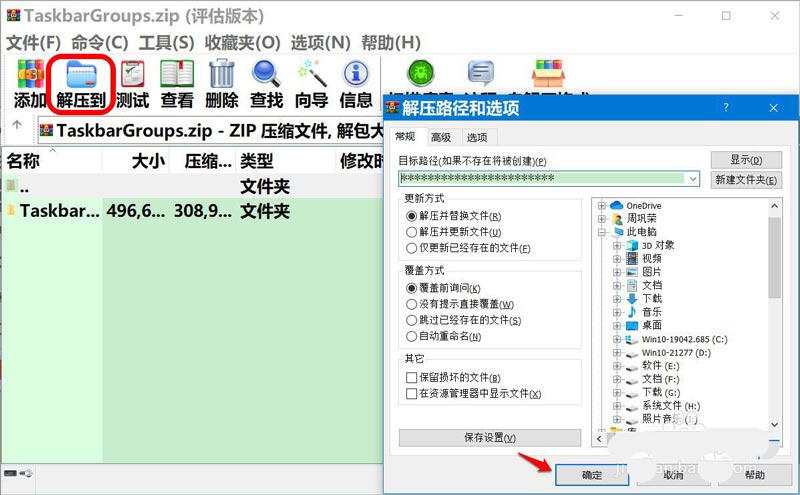Click the comment speech bubble toolbar icon
Image resolution: width=800 pixels, height=495 pixels.
point(481,73)
